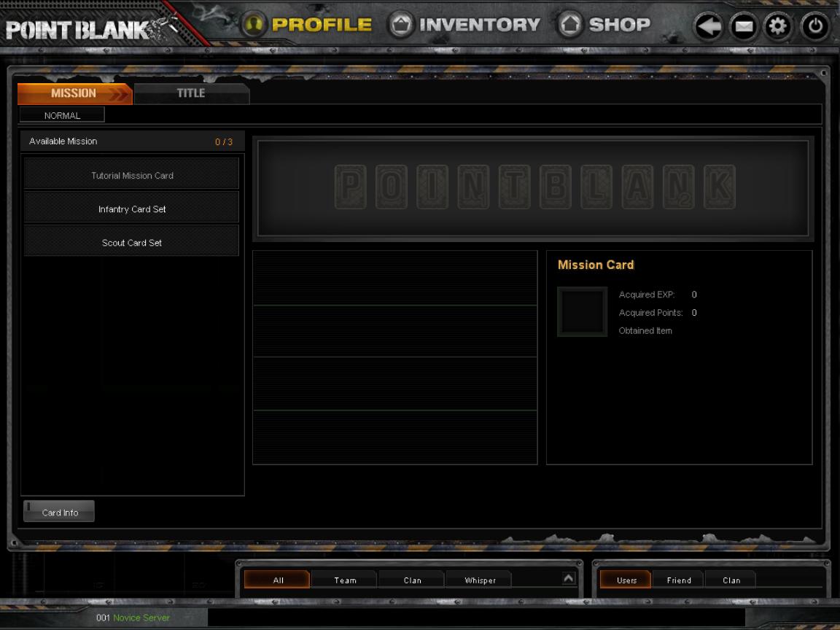
Task: Click the 001 Novice Server label
Action: [133, 618]
